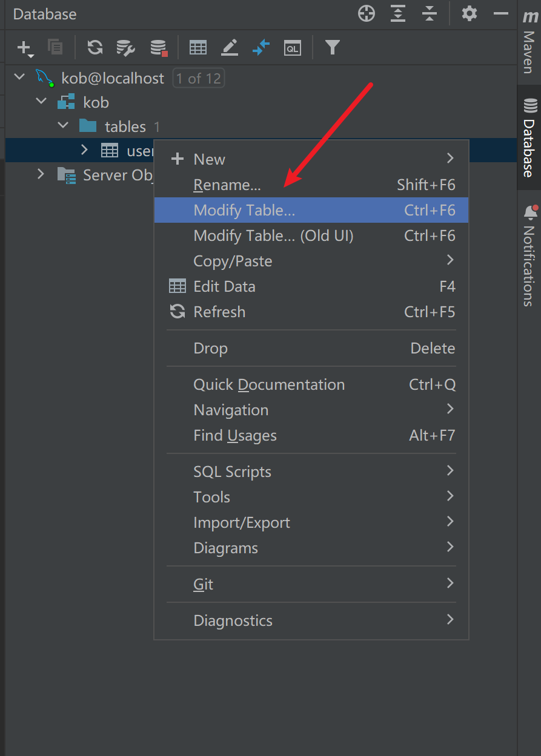Disconnect the active data source
This screenshot has height=756, width=541.
pyautogui.click(x=158, y=47)
